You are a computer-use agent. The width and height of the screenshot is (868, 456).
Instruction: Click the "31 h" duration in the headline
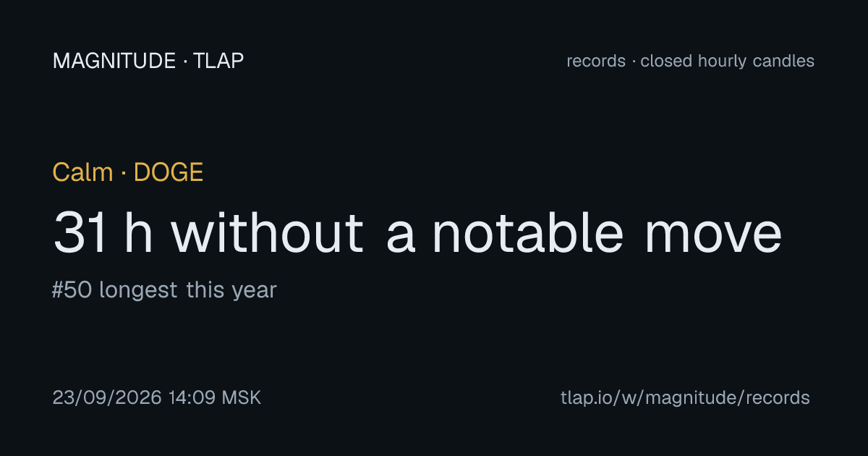[103, 233]
